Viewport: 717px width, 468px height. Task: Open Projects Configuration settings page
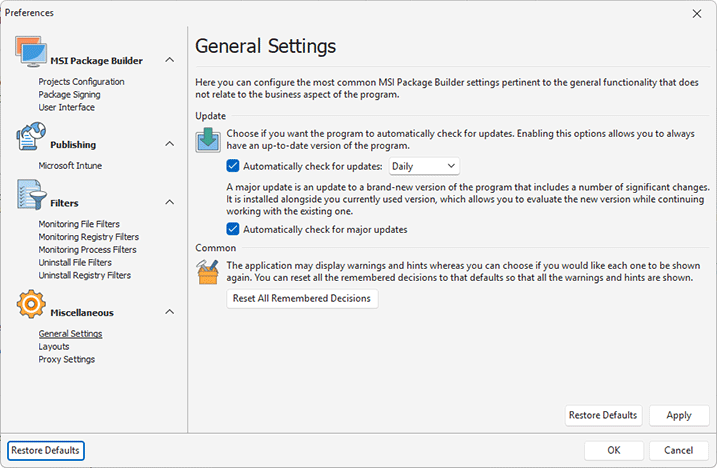point(81,82)
